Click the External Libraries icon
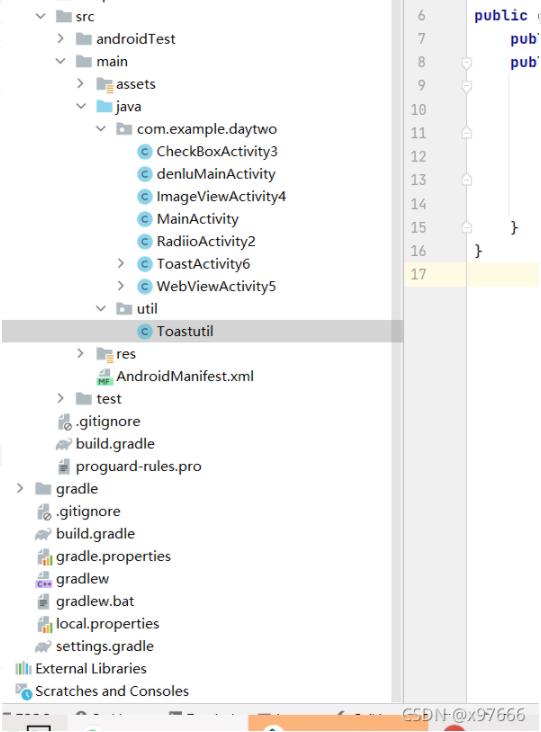The height and width of the screenshot is (732, 541). 23,669
